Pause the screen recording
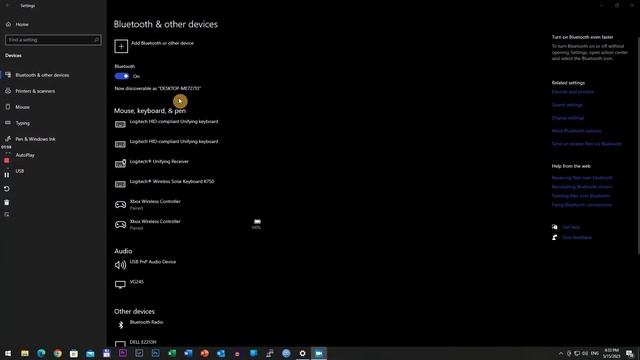Screen dimensions: 640x360 pyautogui.click(x=7, y=175)
